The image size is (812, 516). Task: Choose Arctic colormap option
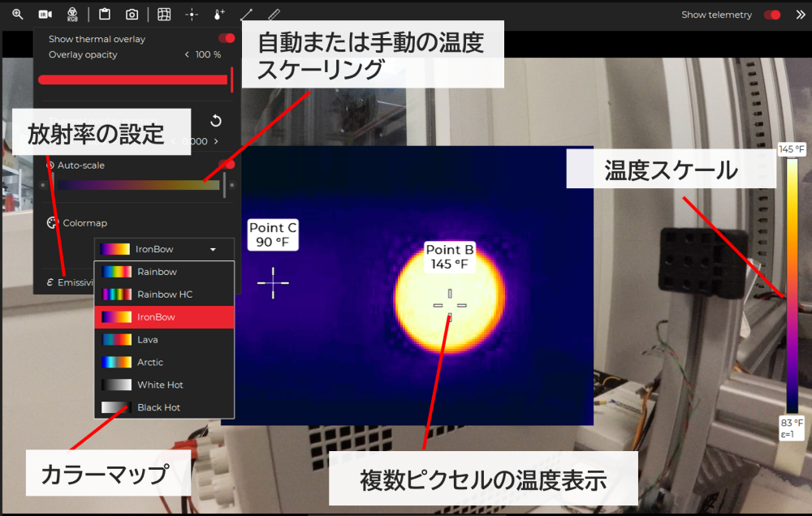click(x=164, y=363)
